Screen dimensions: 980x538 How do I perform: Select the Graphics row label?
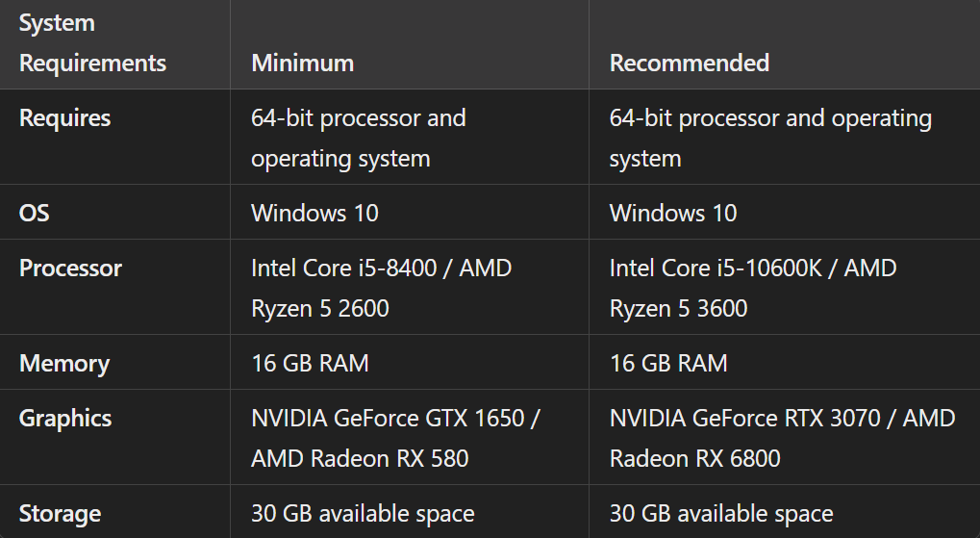(64, 418)
